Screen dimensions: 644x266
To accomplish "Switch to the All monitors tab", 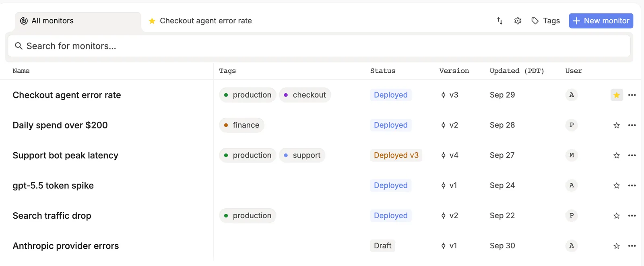I will [78, 21].
